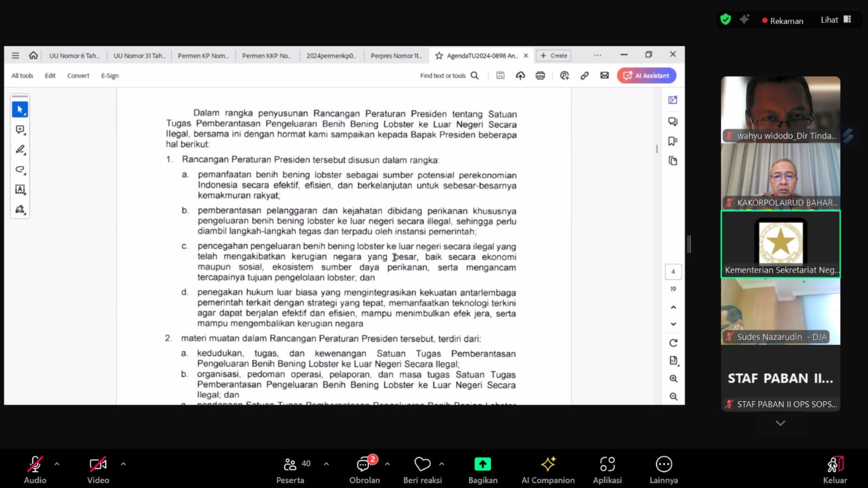Star the AgendaTU2024-0898 tab
Image resolution: width=868 pixels, height=488 pixels.
439,56
